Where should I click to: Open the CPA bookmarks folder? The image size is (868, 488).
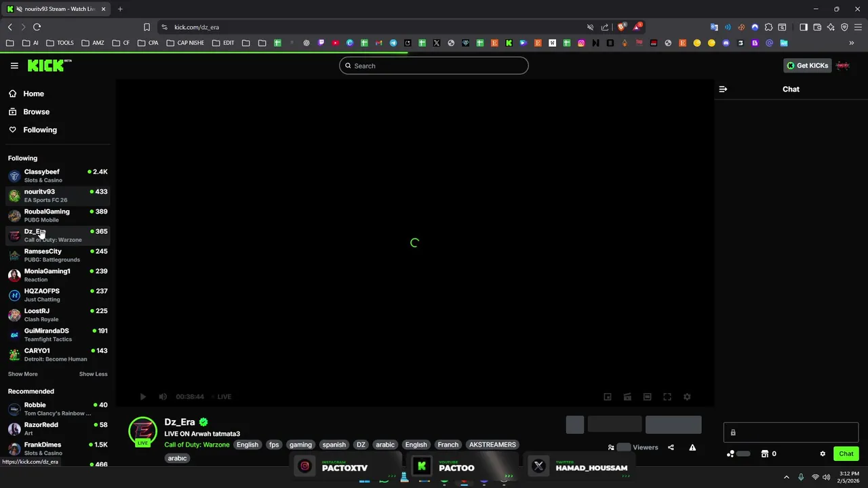(x=148, y=43)
